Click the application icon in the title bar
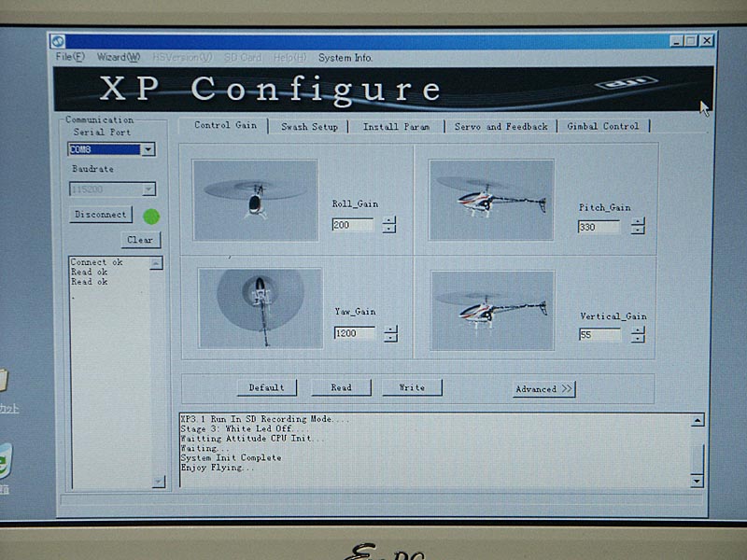Image resolution: width=747 pixels, height=560 pixels. pos(58,41)
